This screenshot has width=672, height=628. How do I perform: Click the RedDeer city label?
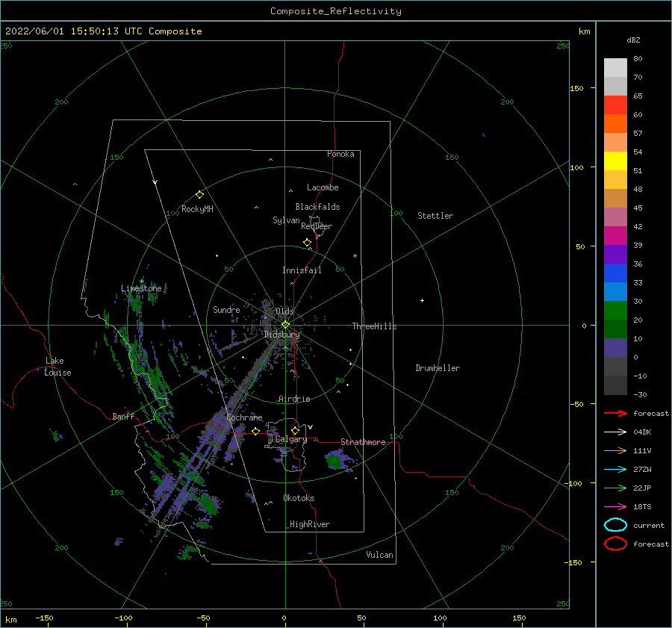coord(317,226)
